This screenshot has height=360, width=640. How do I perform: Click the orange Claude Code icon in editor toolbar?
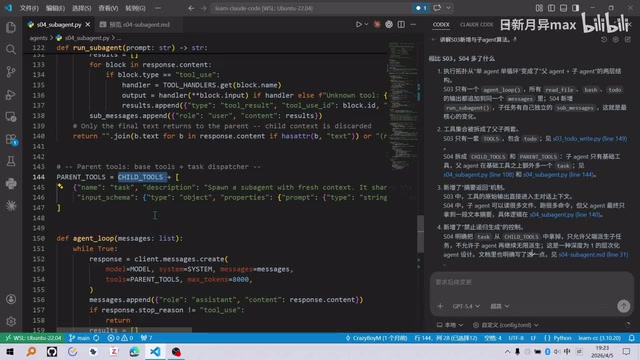377,24
